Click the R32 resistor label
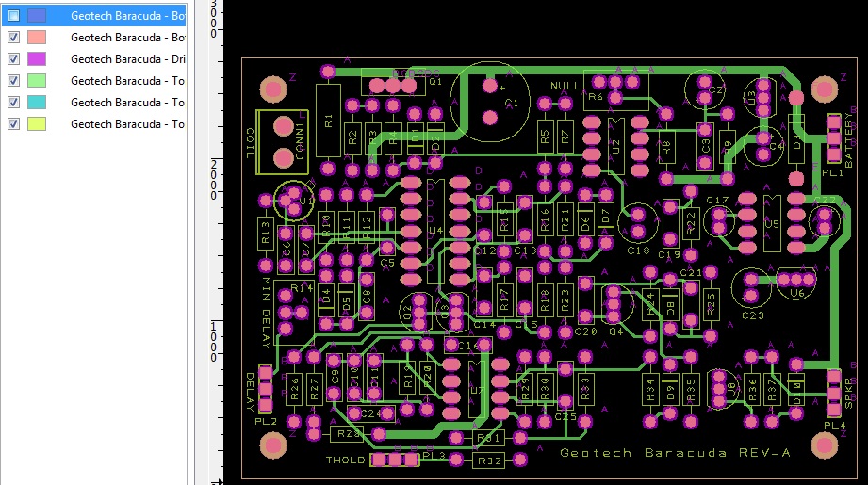The width and height of the screenshot is (868, 485). [x=489, y=461]
